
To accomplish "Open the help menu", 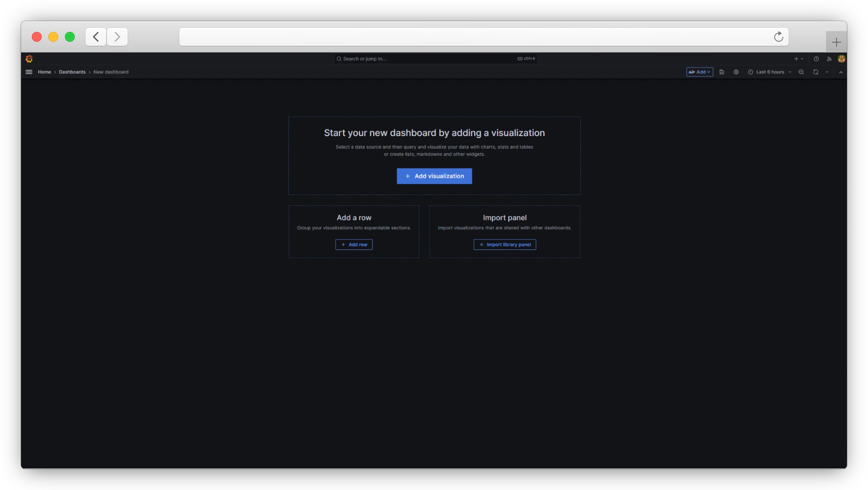I will coord(816,59).
